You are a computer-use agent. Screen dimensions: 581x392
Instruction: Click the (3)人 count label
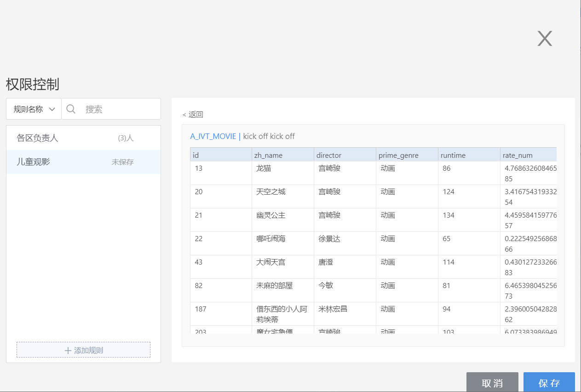click(x=126, y=138)
